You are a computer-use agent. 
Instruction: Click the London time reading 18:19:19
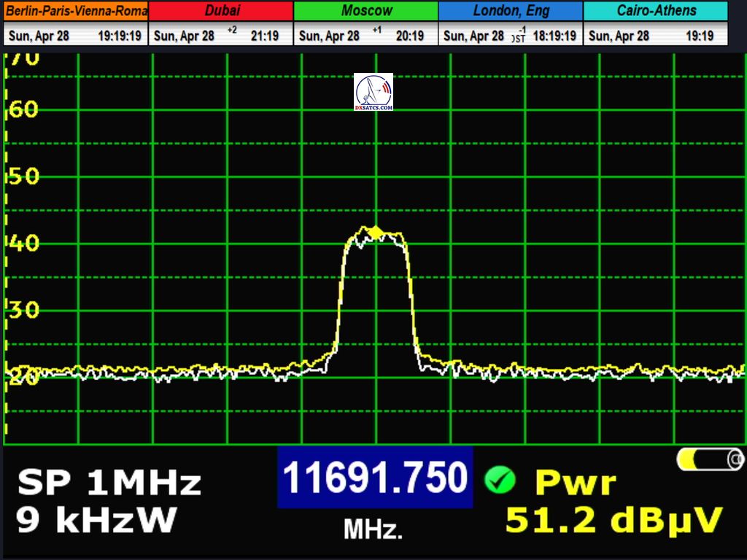(554, 36)
